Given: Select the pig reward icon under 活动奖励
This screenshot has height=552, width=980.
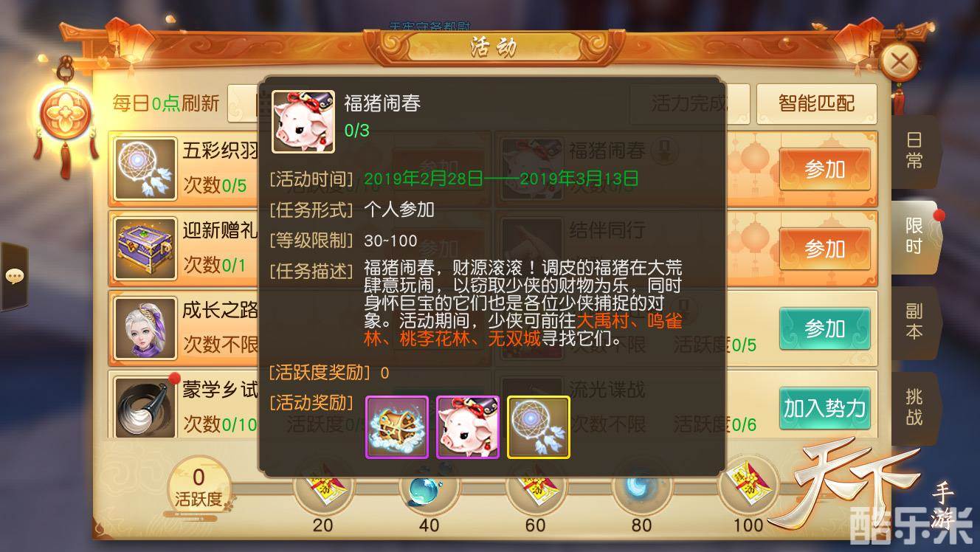Looking at the screenshot, I should coord(468,427).
